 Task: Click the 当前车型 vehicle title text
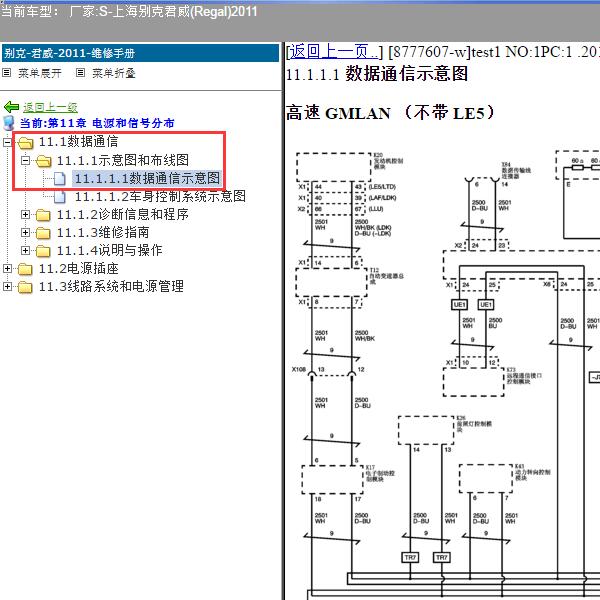point(129,11)
